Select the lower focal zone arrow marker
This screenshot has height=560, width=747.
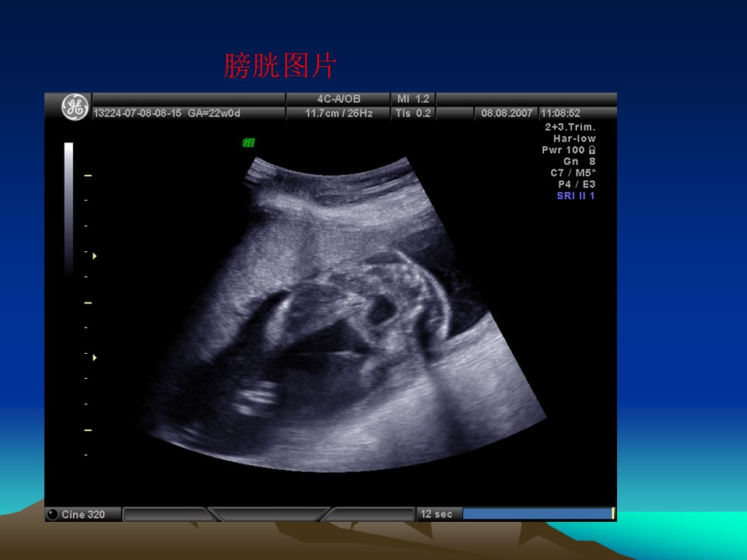[95, 358]
